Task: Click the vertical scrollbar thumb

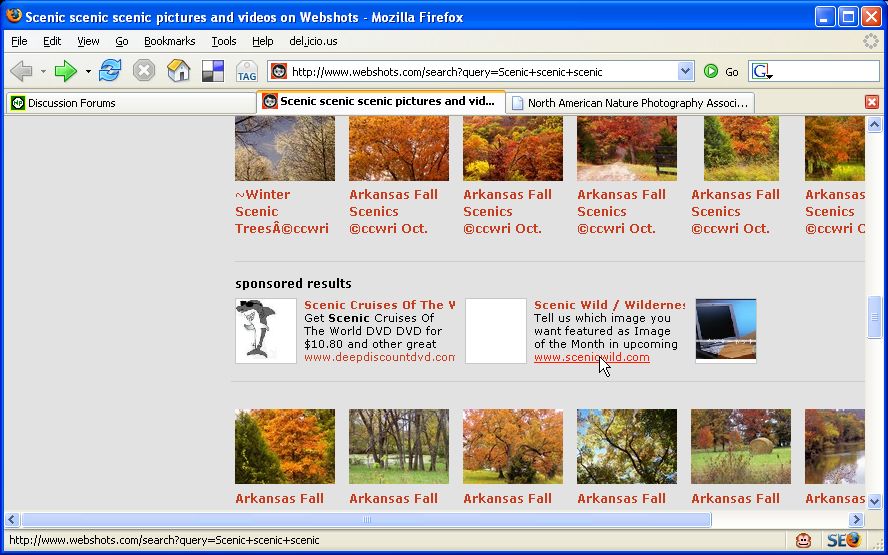Action: tap(874, 317)
